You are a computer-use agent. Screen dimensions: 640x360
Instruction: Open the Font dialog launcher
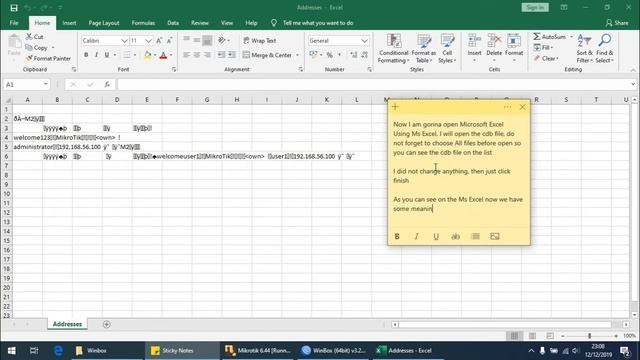click(174, 69)
